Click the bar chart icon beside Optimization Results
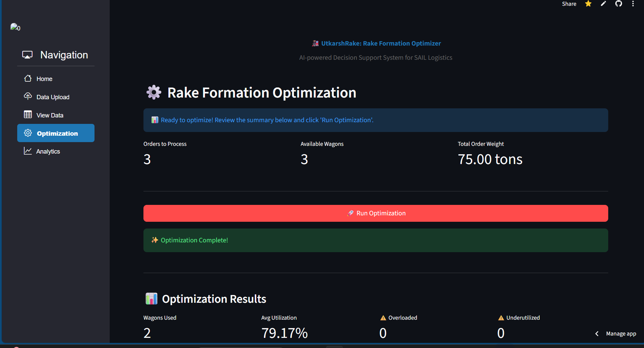Viewport: 644px width, 348px height. (x=152, y=299)
